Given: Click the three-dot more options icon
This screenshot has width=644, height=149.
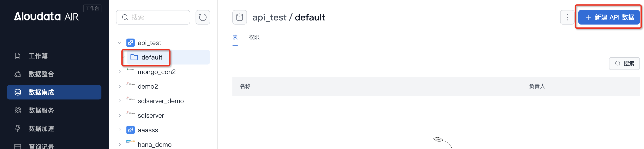Looking at the screenshot, I should [567, 17].
